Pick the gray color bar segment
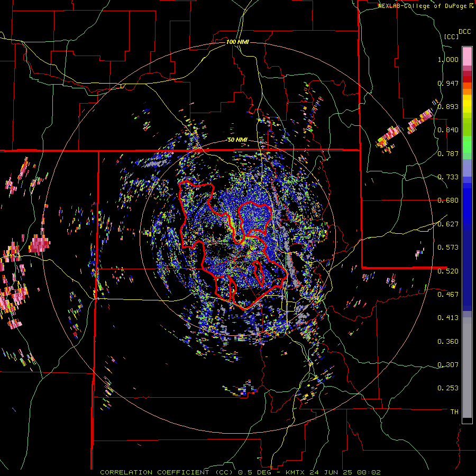Image resolution: width=476 pixels, height=476 pixels. click(467, 368)
